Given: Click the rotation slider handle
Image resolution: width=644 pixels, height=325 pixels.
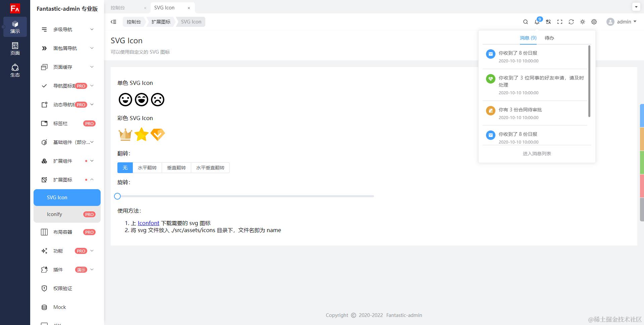Looking at the screenshot, I should tap(117, 196).
